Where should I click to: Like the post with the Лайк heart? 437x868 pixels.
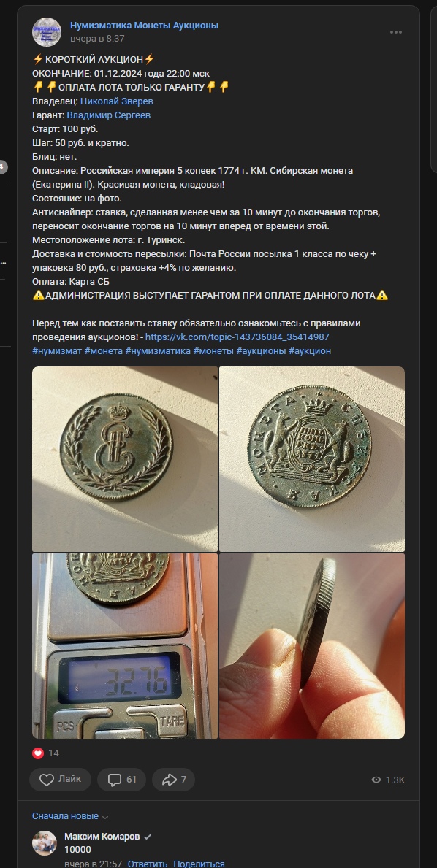(x=61, y=780)
